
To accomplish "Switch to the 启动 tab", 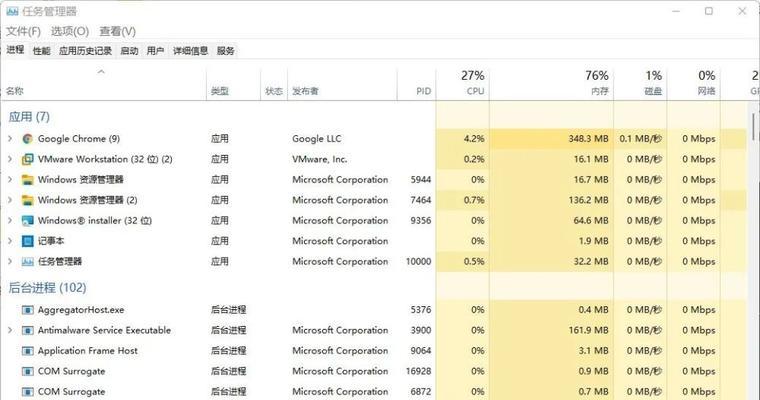I will click(x=129, y=51).
